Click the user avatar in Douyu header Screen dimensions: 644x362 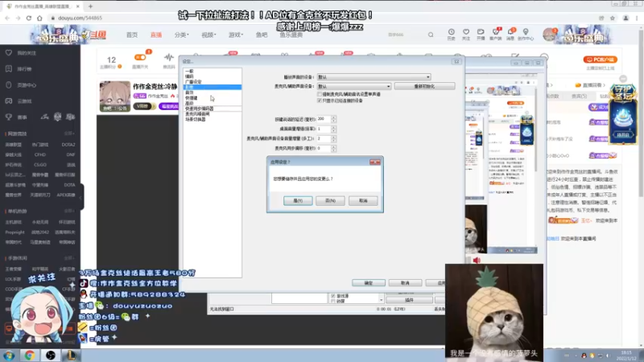click(549, 35)
